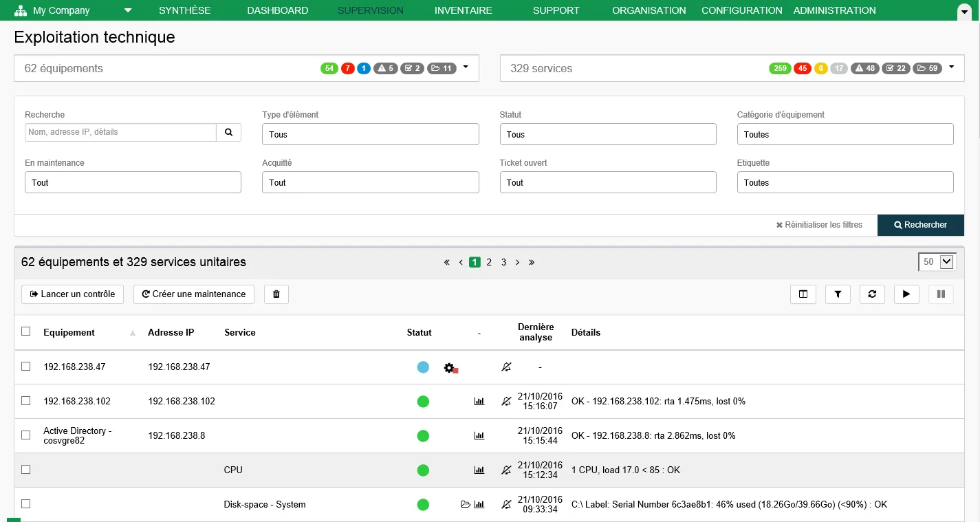Check the checkbox for equipment 192.168.238.47
The image size is (980, 522).
coord(26,367)
